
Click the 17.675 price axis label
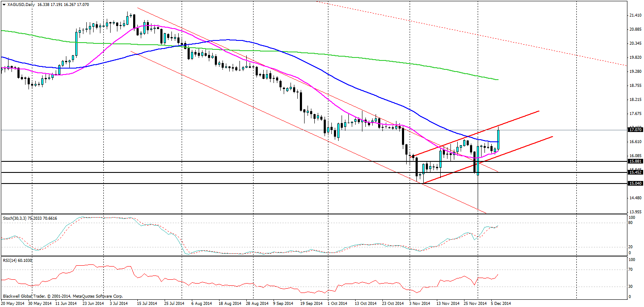click(x=635, y=114)
